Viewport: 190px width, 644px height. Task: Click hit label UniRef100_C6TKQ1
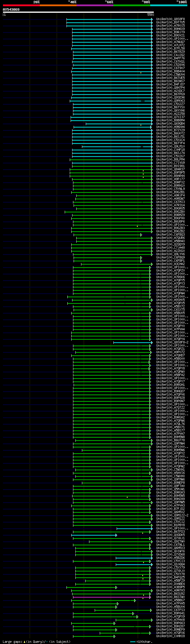(170, 61)
